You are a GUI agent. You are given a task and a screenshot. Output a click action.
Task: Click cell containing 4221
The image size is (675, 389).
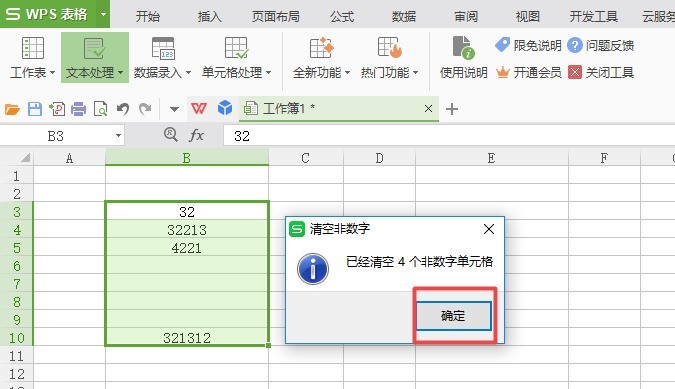coord(187,248)
